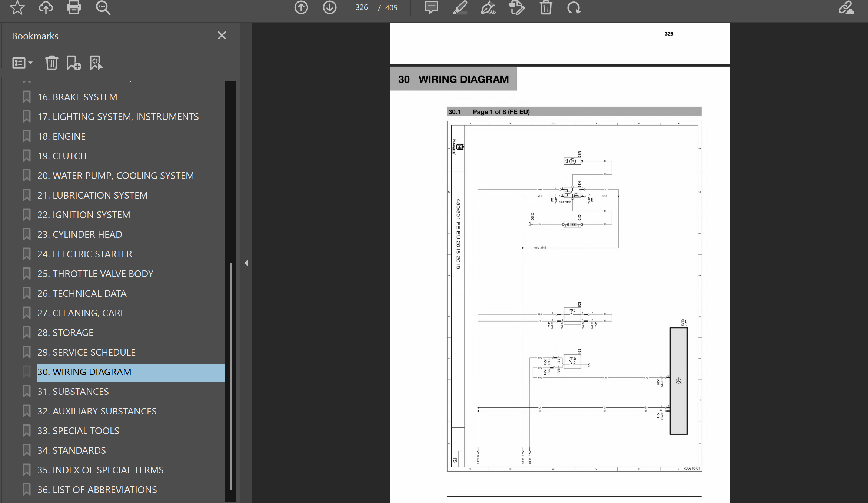The width and height of the screenshot is (868, 503).
Task: Click the rotate page icon
Action: [574, 7]
